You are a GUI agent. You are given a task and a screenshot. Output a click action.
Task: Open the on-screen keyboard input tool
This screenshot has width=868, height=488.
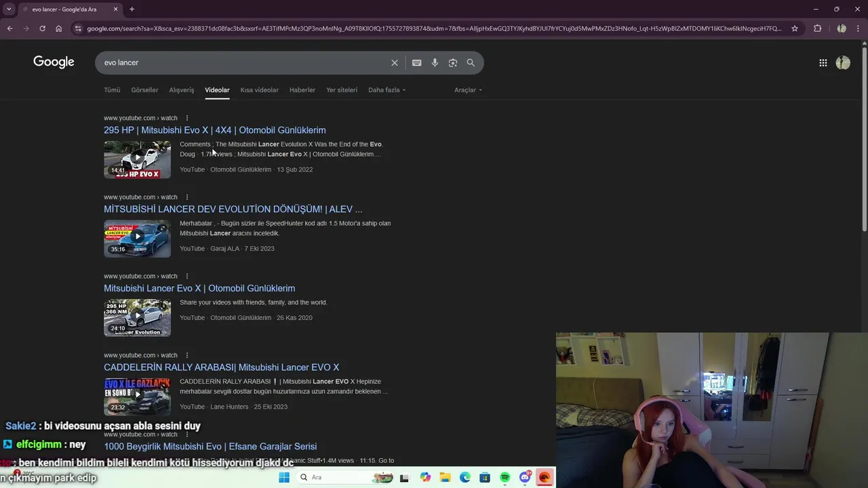pos(416,62)
